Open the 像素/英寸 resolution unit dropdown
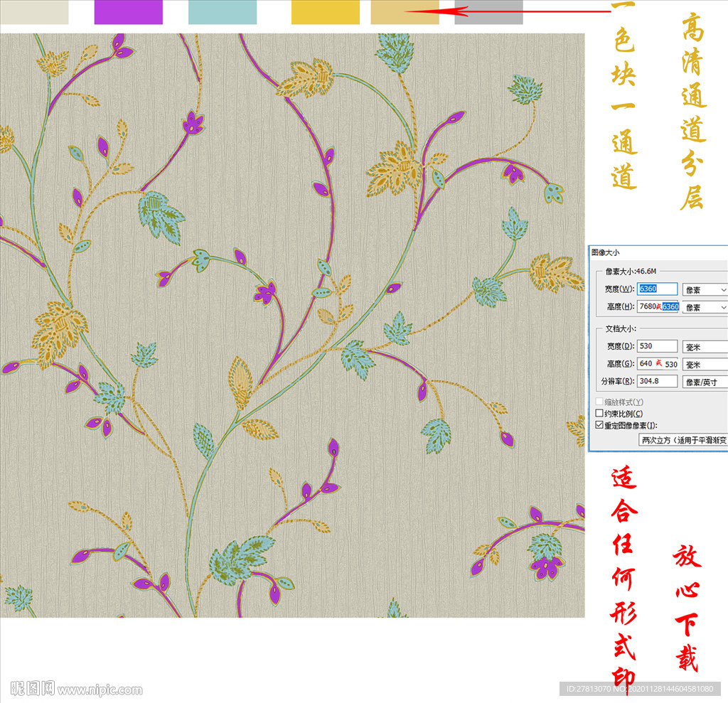Screen dimensions: 728x703 705,382
